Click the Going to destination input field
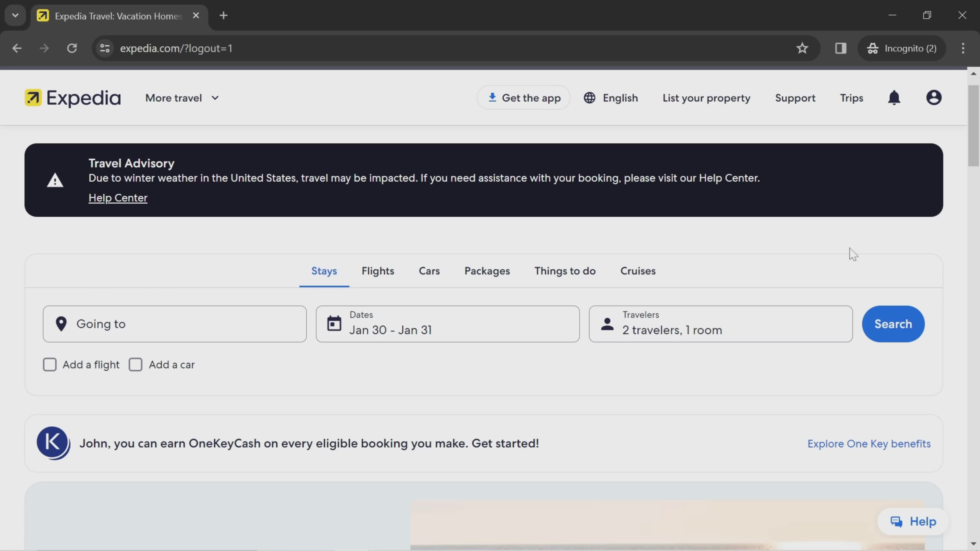 (174, 324)
